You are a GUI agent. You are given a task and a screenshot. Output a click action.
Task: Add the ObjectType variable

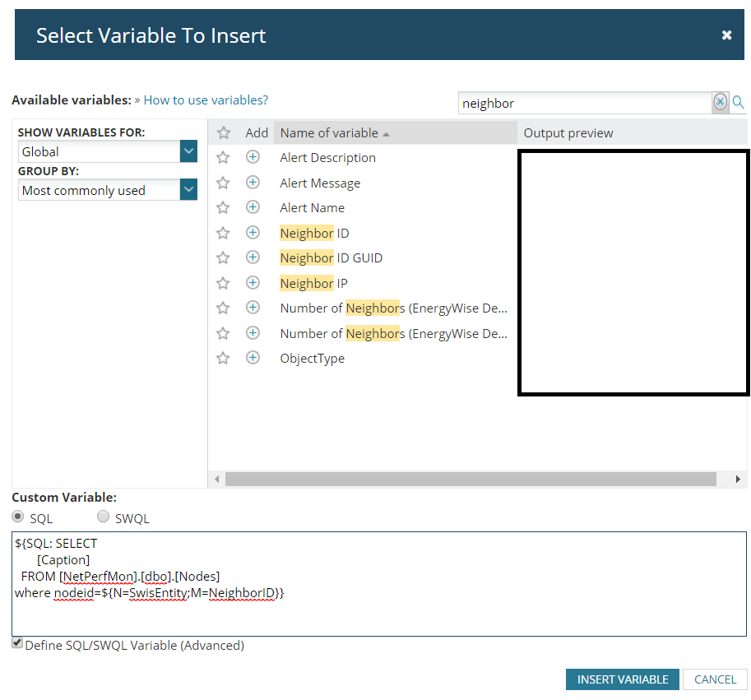pyautogui.click(x=253, y=358)
